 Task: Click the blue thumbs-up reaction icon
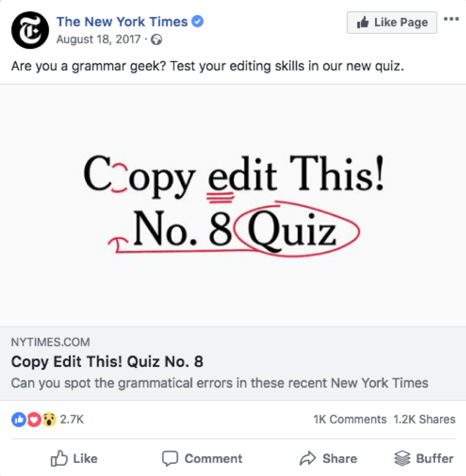18,419
